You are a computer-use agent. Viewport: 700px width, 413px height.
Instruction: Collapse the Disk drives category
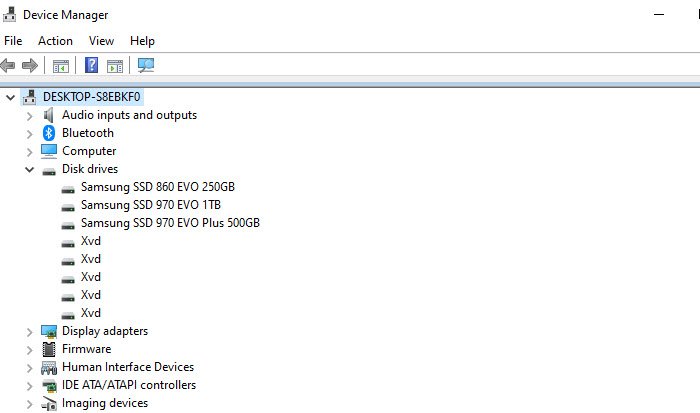click(29, 170)
